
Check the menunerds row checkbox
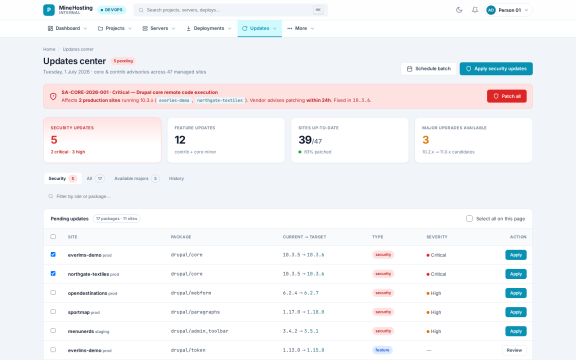(x=53, y=331)
